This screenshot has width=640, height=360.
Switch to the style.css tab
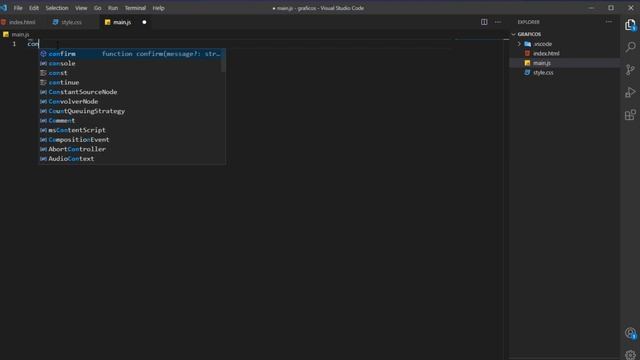coord(71,22)
